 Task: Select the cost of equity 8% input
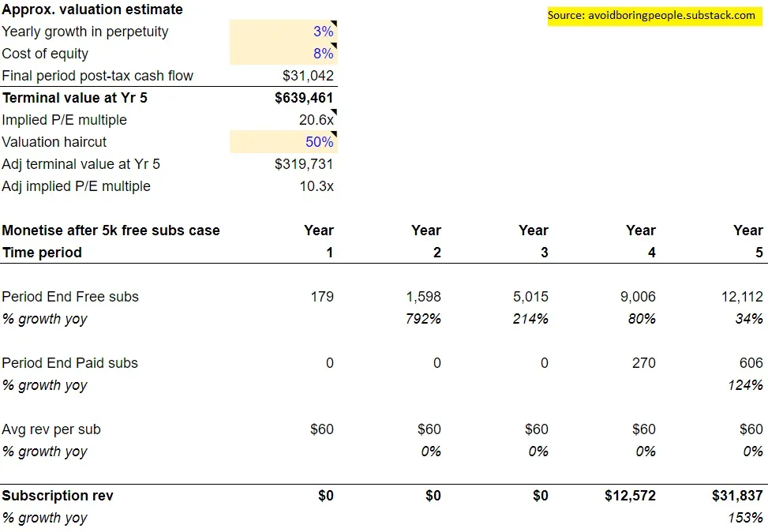pyautogui.click(x=322, y=54)
